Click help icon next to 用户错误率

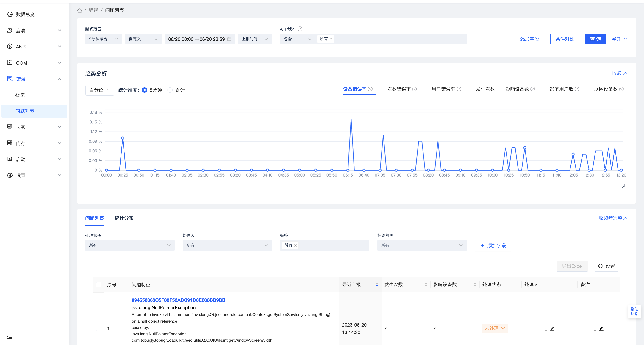point(459,89)
